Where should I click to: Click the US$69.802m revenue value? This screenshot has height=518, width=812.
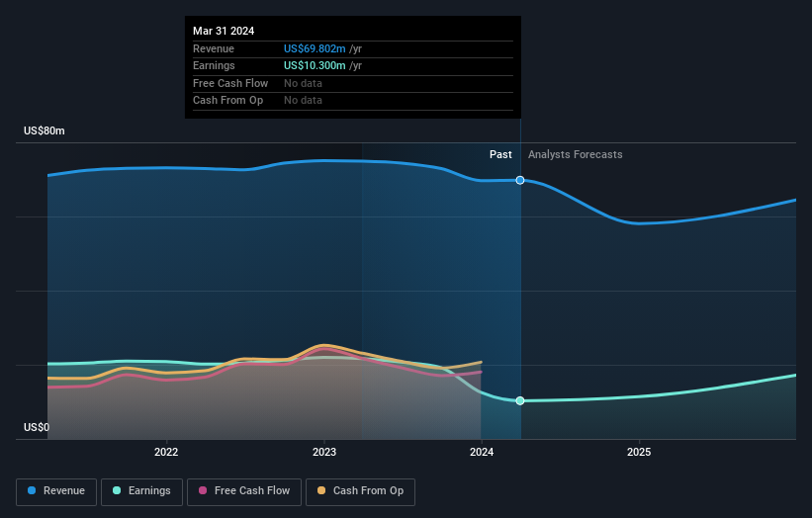click(x=315, y=48)
